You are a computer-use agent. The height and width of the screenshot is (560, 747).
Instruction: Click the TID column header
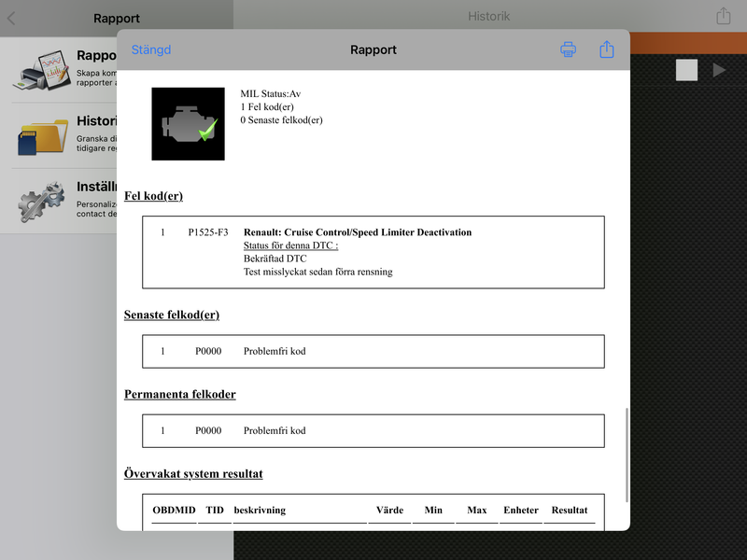[215, 510]
